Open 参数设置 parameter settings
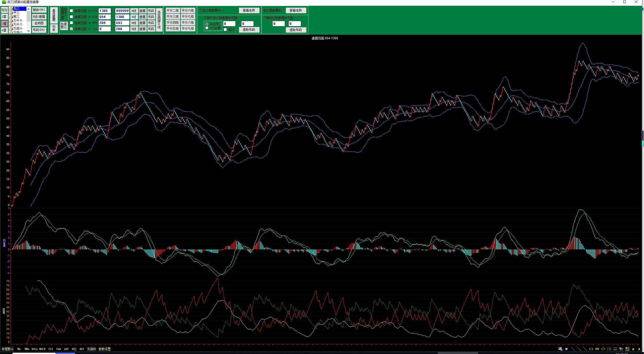 tap(105, 349)
